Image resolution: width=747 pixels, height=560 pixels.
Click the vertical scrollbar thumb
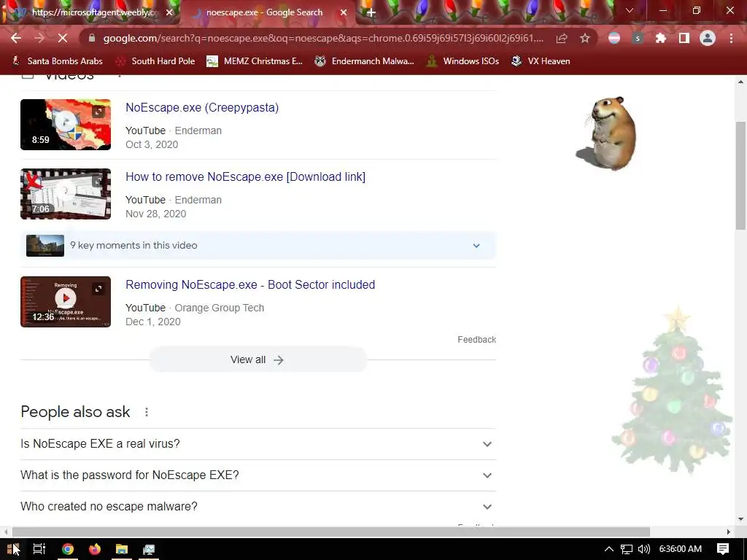click(x=740, y=175)
